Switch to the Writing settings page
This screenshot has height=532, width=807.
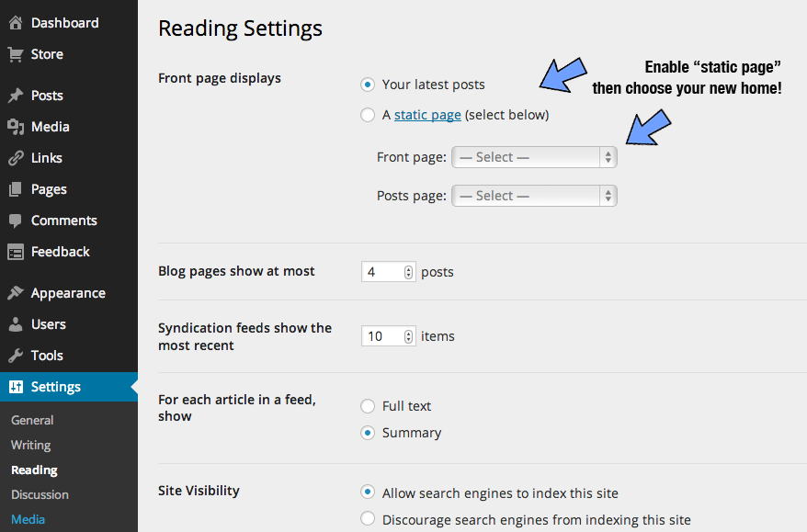(30, 445)
